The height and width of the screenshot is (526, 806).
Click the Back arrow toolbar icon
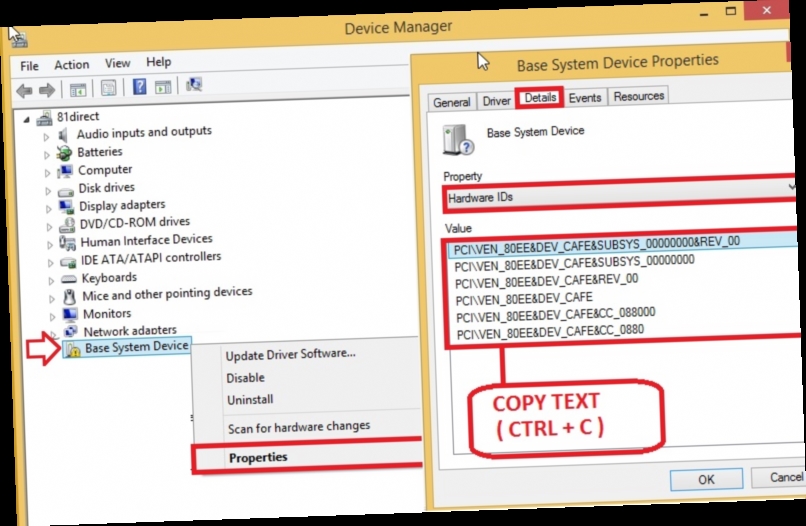point(24,91)
